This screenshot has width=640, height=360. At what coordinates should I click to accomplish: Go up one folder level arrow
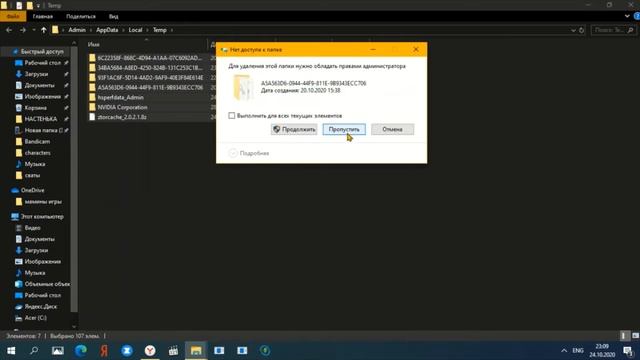click(x=44, y=30)
